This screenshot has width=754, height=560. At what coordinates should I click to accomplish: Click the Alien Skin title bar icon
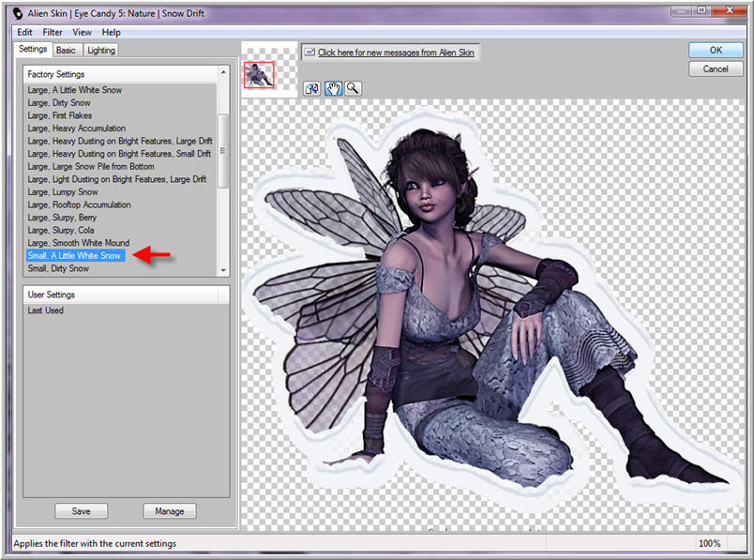pyautogui.click(x=17, y=13)
